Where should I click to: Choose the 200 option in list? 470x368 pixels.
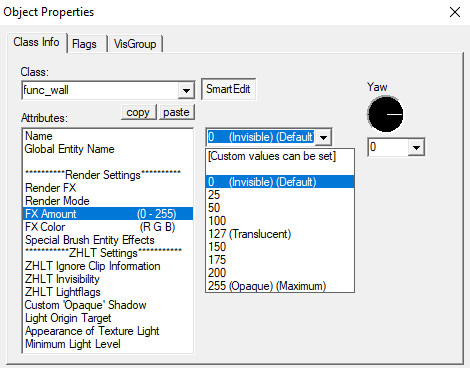click(280, 273)
